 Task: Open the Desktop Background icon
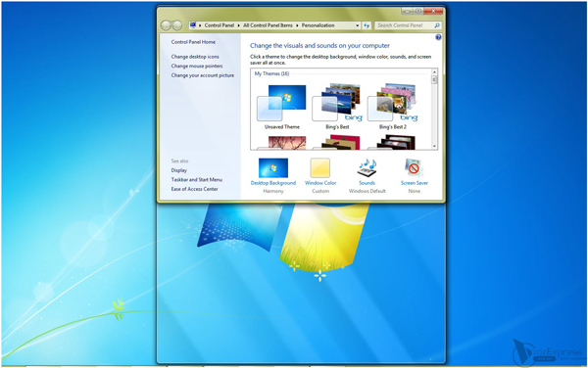(273, 167)
